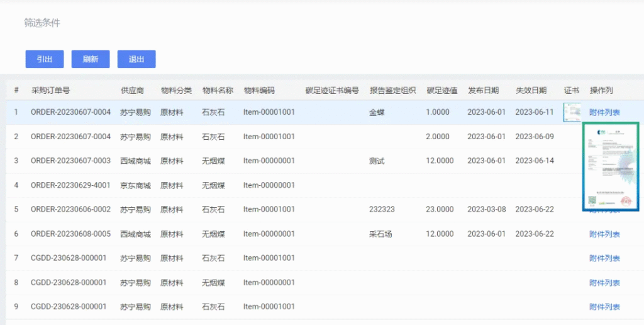Viewport: 644px width, 325px height.
Task: Open 附件列表 link in row 8
Action: (x=604, y=283)
